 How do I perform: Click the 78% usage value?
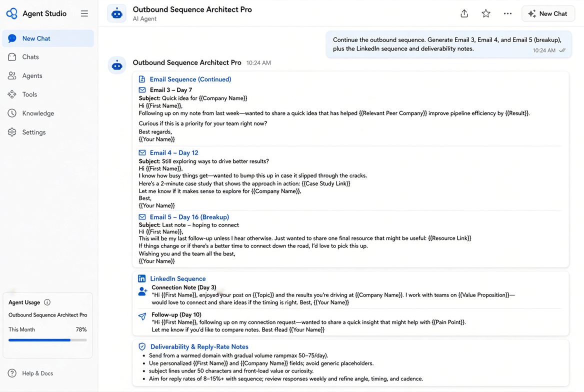[x=81, y=330]
